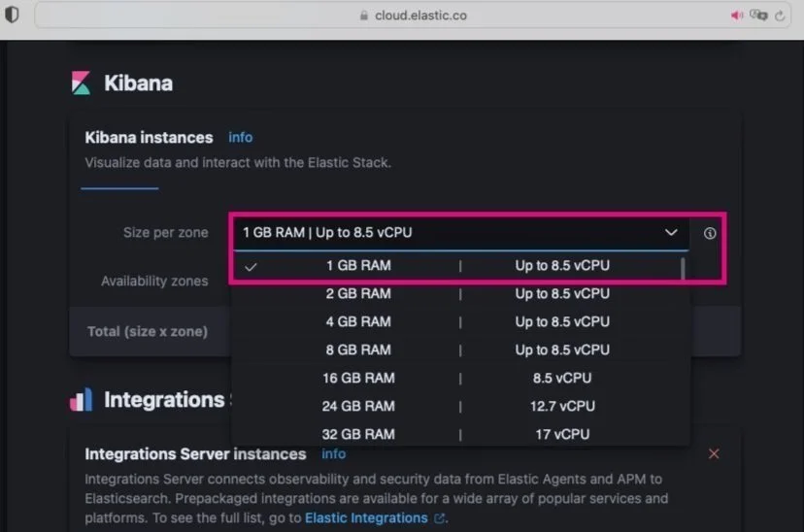Screen dimensions: 804x532
Task: Click the Safari privacy shield icon
Action: (13, 16)
